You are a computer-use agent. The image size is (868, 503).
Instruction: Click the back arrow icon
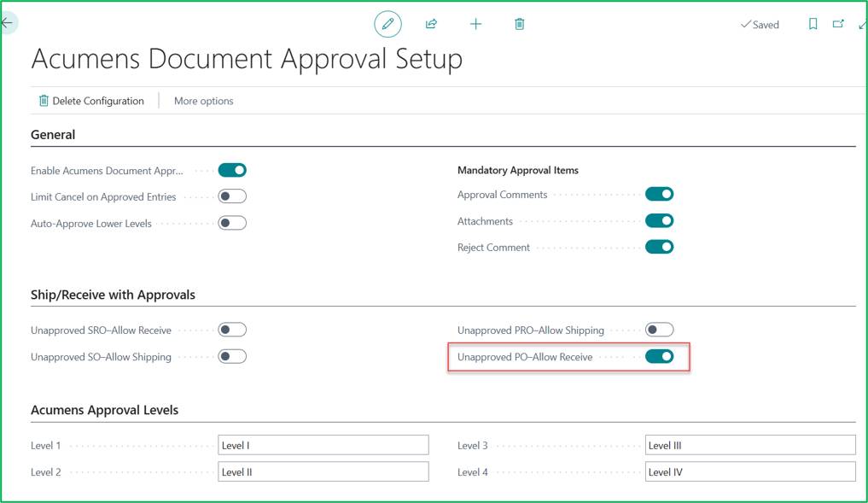pyautogui.click(x=7, y=23)
